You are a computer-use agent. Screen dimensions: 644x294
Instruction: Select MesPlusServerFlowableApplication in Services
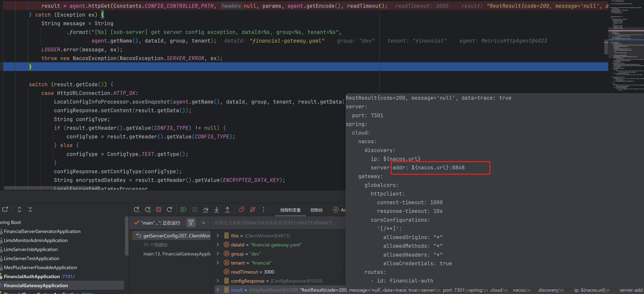click(40, 267)
